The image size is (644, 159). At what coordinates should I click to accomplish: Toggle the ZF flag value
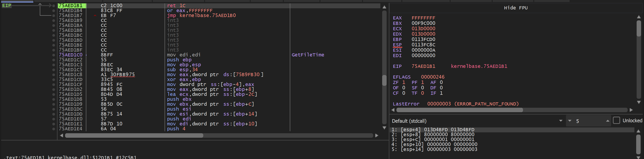[x=403, y=82]
